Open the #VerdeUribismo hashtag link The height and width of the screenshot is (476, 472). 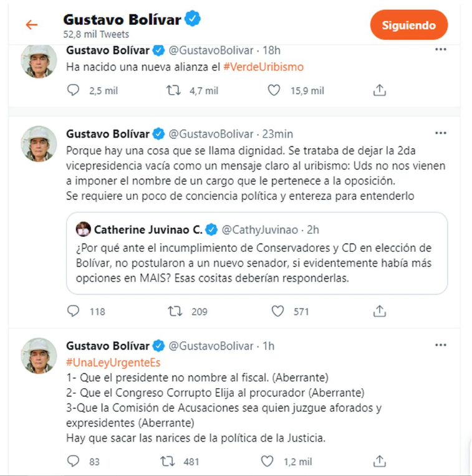tap(263, 67)
